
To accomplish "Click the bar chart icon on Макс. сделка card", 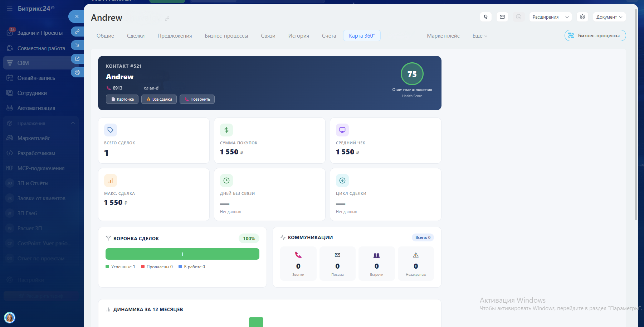I will click(x=111, y=181).
